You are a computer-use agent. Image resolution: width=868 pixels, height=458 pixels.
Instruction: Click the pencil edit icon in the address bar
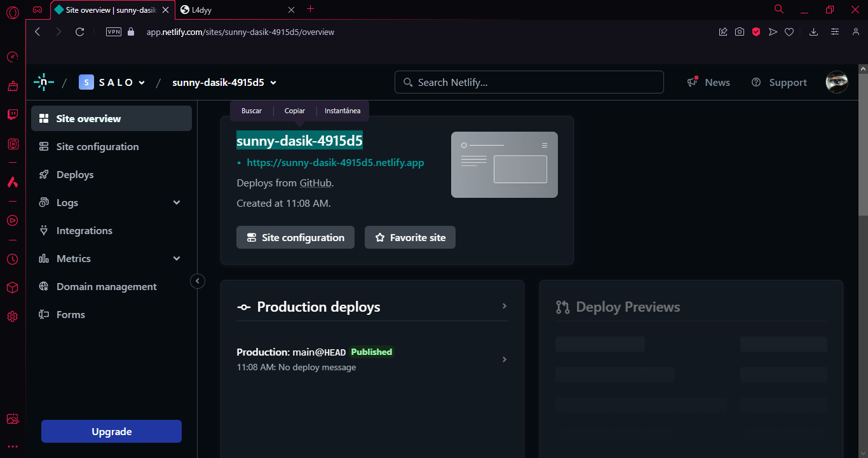coord(723,32)
